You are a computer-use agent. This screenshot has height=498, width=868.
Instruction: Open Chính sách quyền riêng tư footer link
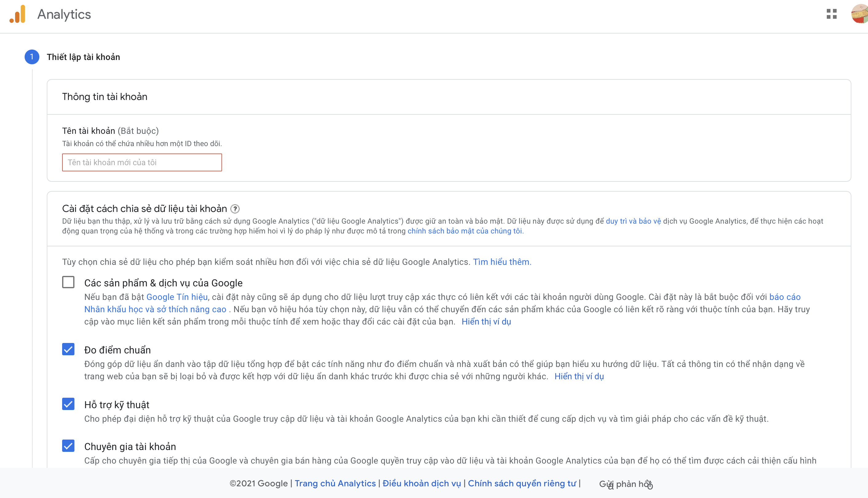point(522,483)
